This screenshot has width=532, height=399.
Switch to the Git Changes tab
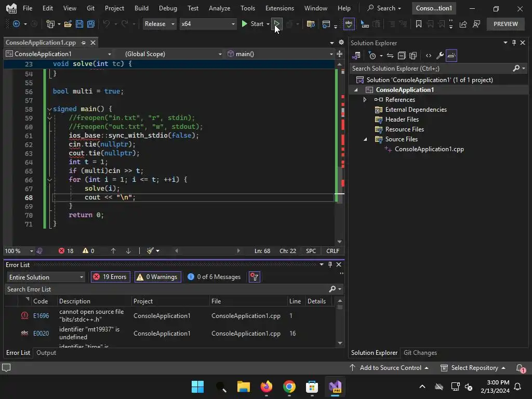[x=420, y=353]
